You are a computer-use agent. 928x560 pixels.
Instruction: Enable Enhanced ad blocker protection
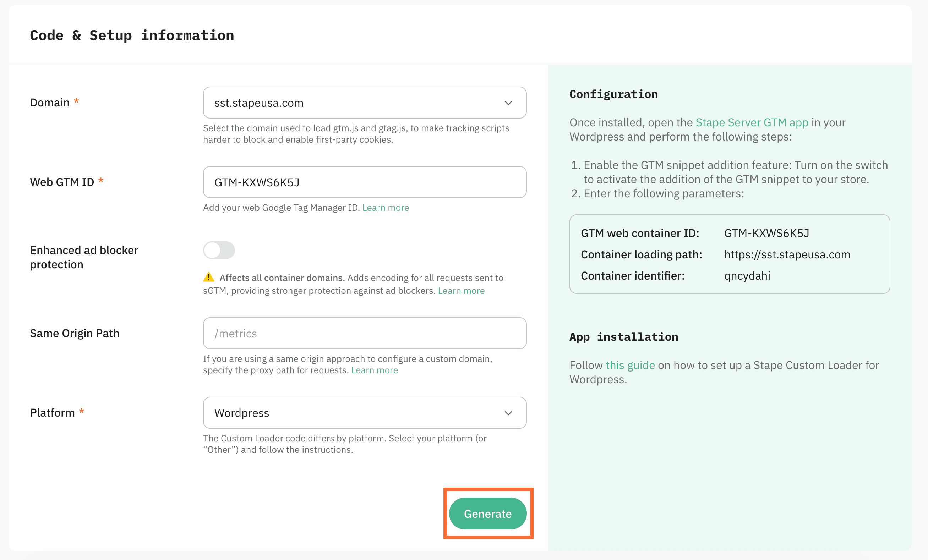219,250
